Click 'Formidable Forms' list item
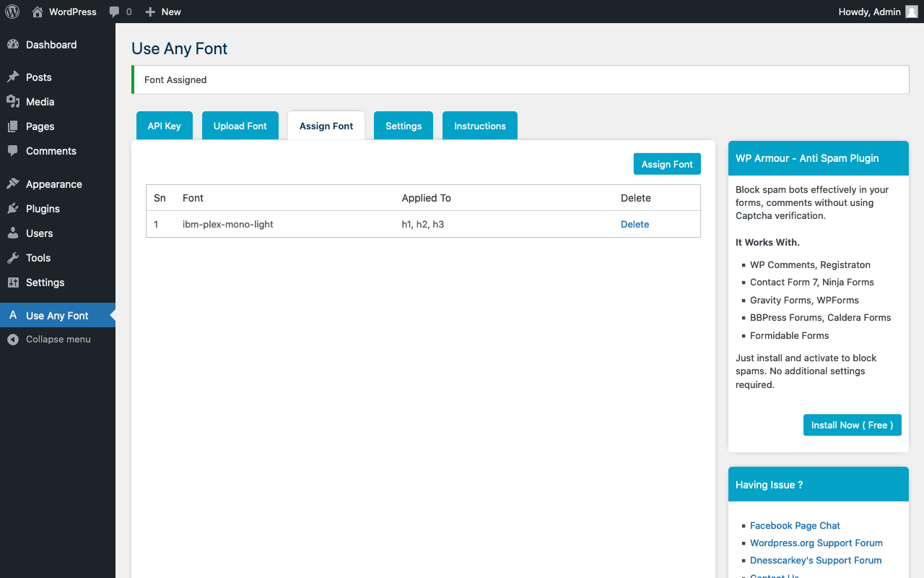Viewport: 924px width, 578px height. [x=789, y=335]
